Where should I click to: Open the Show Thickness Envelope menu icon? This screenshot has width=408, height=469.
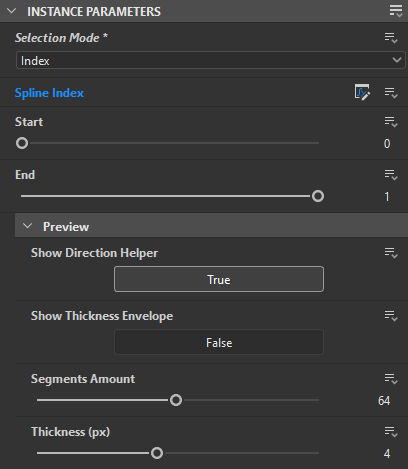tap(391, 316)
